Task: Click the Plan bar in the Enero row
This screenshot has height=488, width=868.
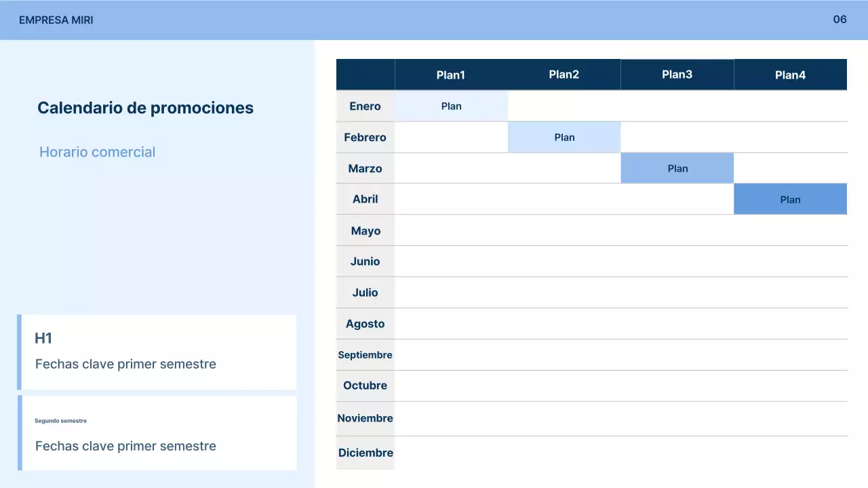Action: [x=450, y=106]
